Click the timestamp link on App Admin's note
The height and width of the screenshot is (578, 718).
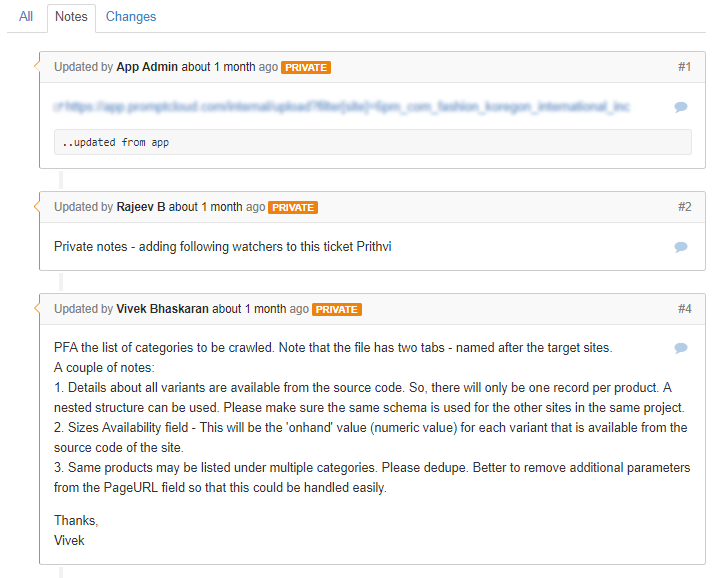coord(230,67)
